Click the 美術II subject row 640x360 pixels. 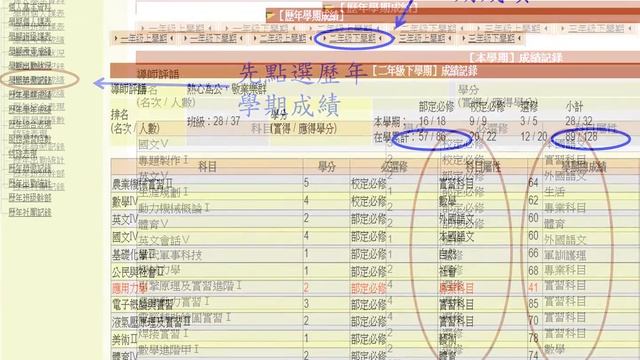click(375, 338)
